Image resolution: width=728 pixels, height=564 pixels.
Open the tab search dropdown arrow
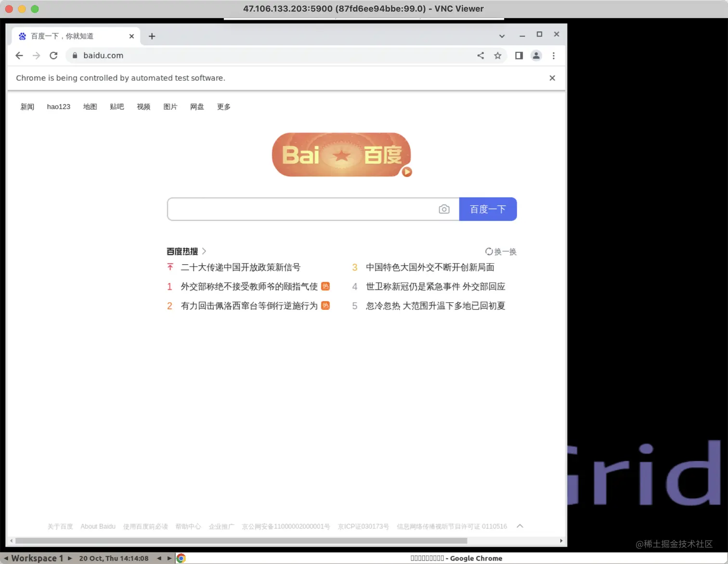pos(502,36)
